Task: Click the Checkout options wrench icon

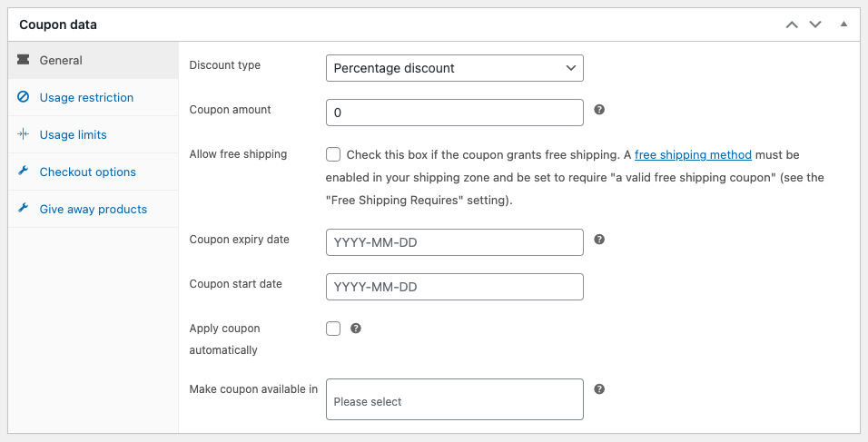Action: [x=24, y=171]
